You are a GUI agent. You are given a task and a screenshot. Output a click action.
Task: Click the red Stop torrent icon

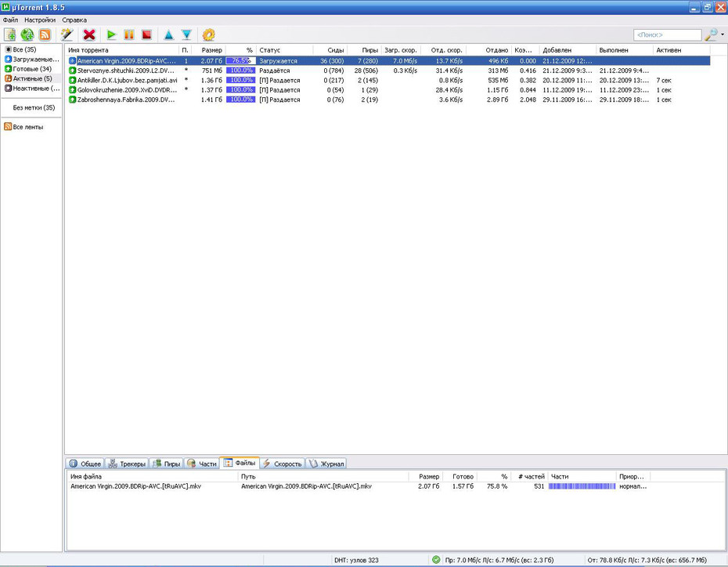click(x=146, y=34)
